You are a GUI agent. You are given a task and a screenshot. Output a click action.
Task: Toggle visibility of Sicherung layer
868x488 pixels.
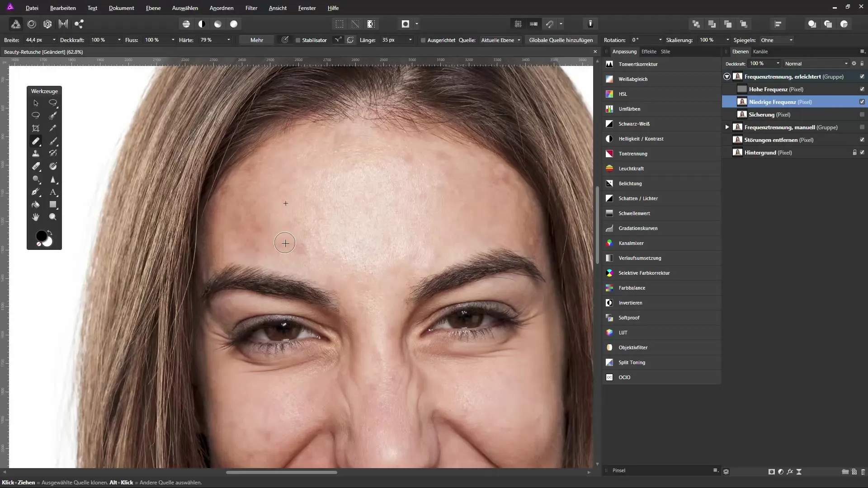[x=862, y=114]
